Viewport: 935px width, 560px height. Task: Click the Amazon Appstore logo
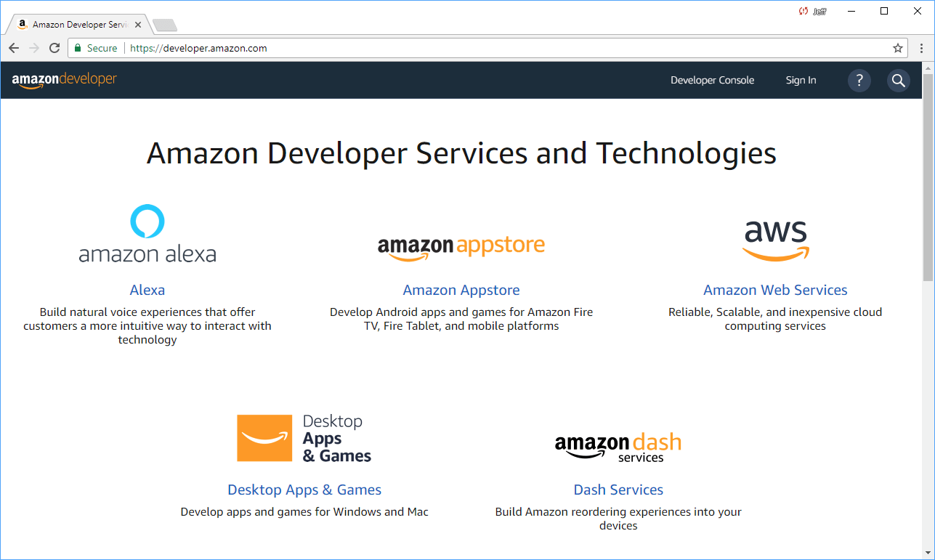click(461, 246)
